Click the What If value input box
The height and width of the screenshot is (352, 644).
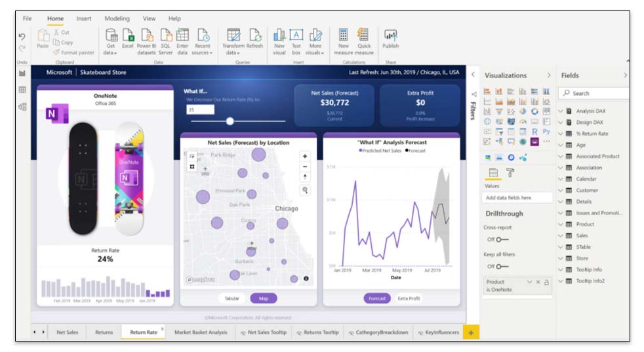[x=201, y=109]
